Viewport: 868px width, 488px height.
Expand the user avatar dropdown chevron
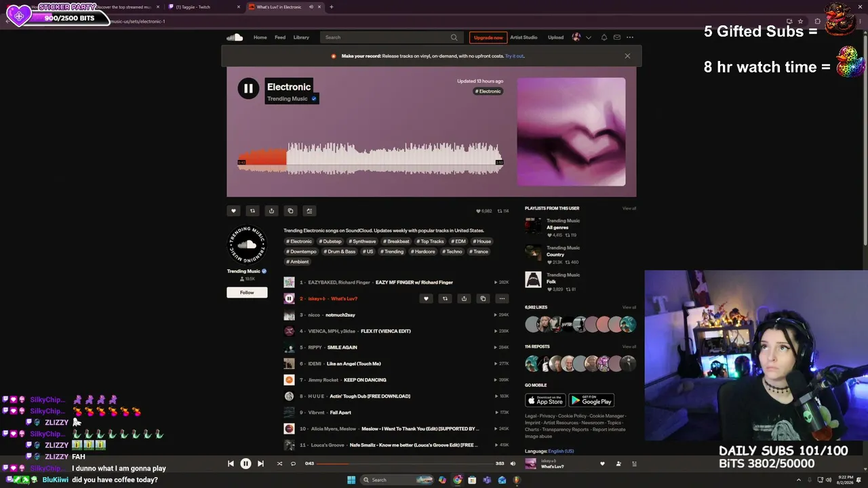589,37
